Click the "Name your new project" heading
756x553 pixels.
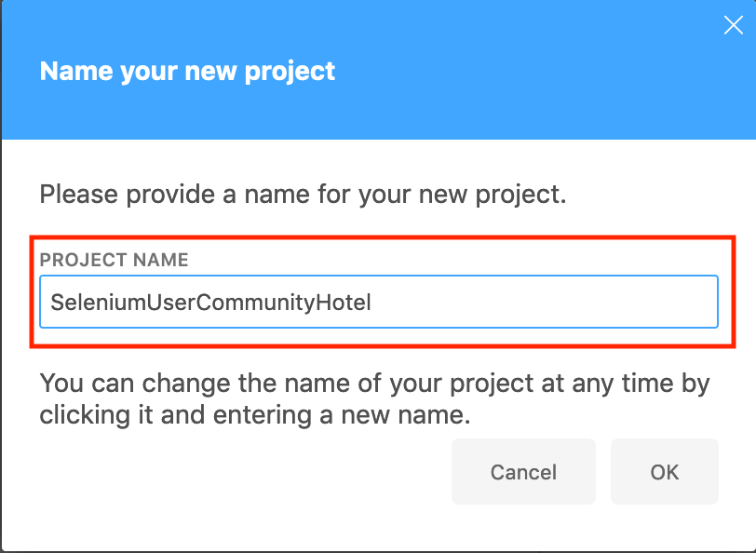[187, 71]
